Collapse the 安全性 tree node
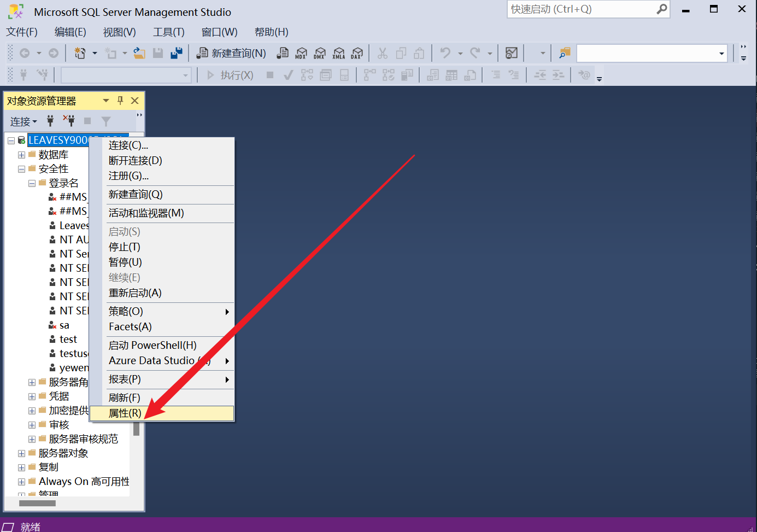Screen dimensions: 757x532 (x=21, y=169)
